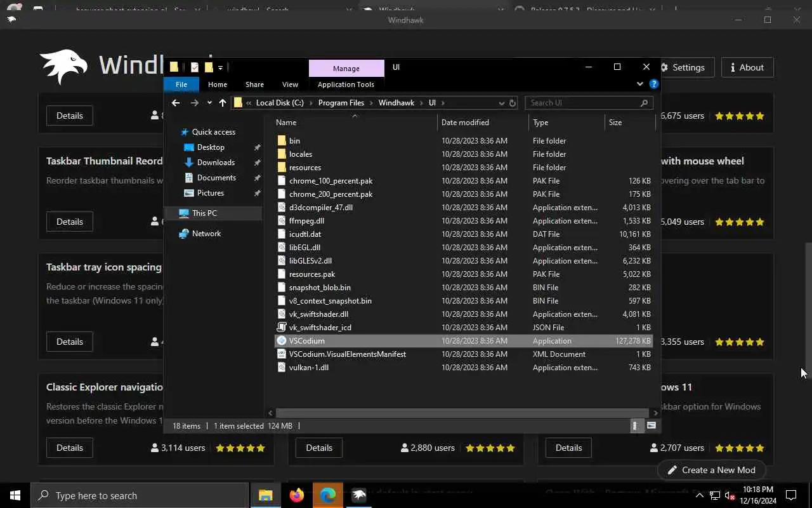This screenshot has width=812, height=508.
Task: Open Downloads in the navigation pane
Action: point(216,163)
